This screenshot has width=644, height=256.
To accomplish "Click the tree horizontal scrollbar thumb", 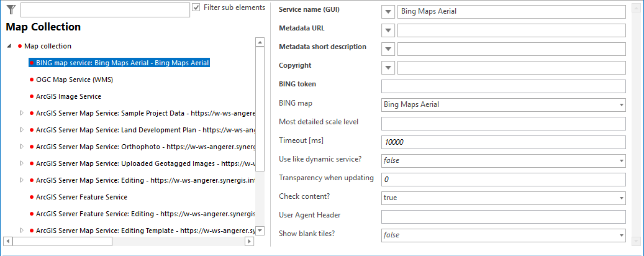I will [x=62, y=241].
